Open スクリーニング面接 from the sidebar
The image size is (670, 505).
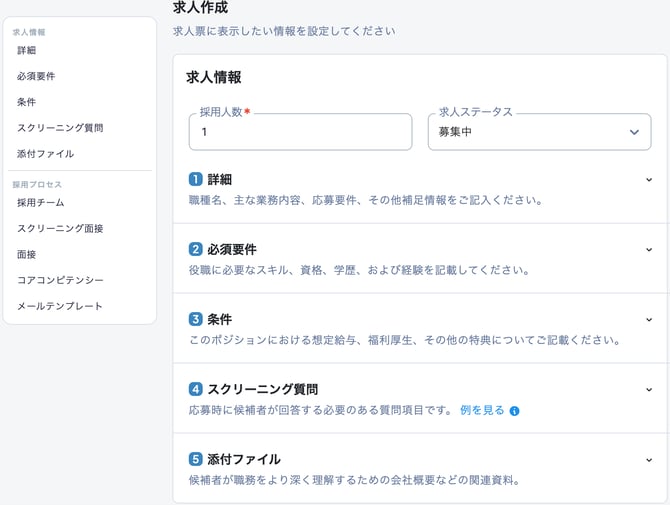[60, 228]
